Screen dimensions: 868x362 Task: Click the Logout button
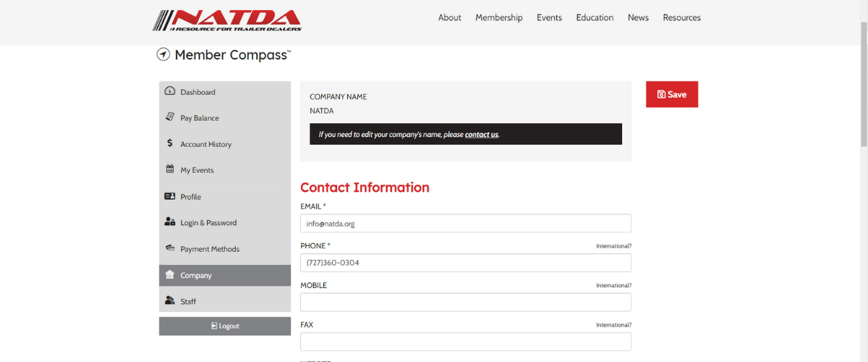[x=225, y=326]
